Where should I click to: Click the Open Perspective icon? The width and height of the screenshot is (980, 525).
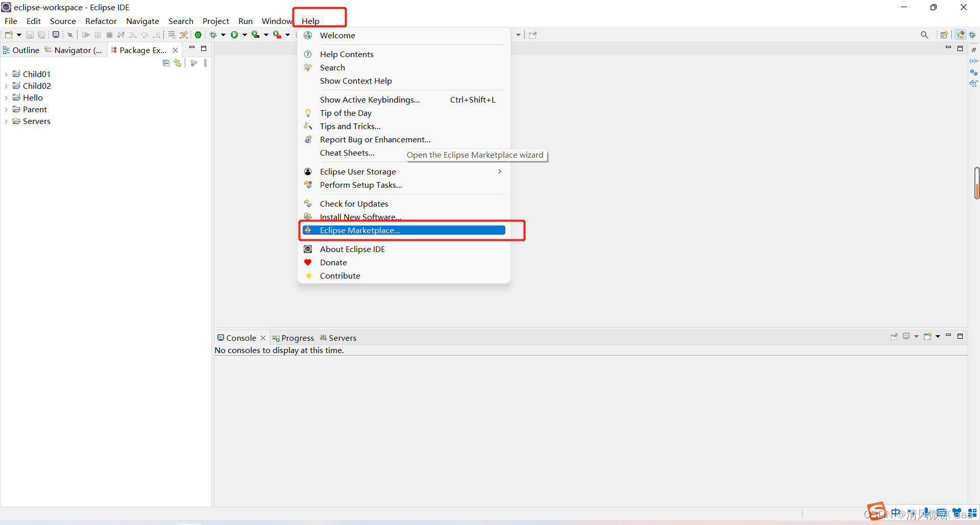pos(944,35)
